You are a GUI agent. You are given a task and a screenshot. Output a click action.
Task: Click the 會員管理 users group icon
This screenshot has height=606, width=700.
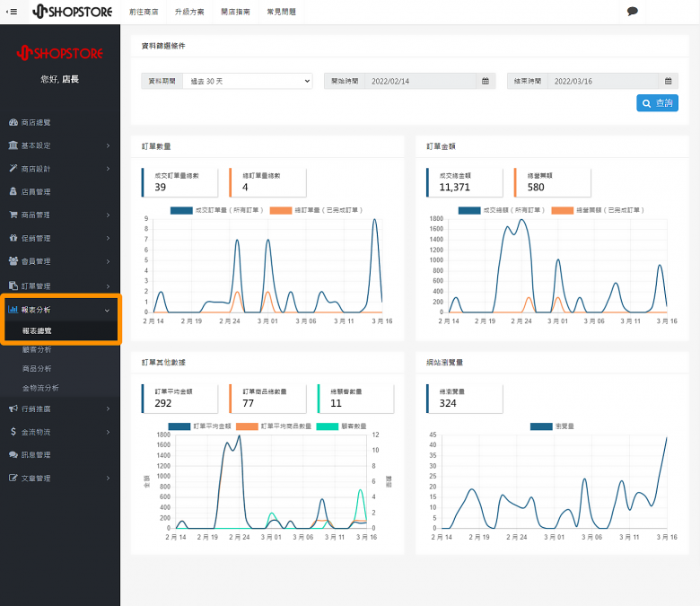[13, 260]
